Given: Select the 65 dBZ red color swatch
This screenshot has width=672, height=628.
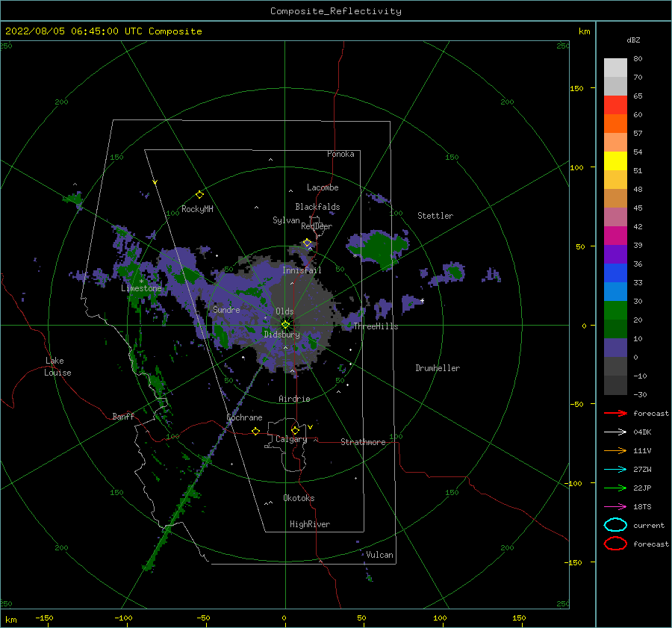Looking at the screenshot, I should pos(615,105).
